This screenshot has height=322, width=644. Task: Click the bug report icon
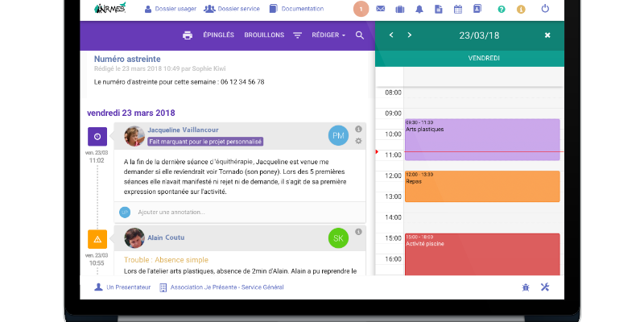click(526, 287)
